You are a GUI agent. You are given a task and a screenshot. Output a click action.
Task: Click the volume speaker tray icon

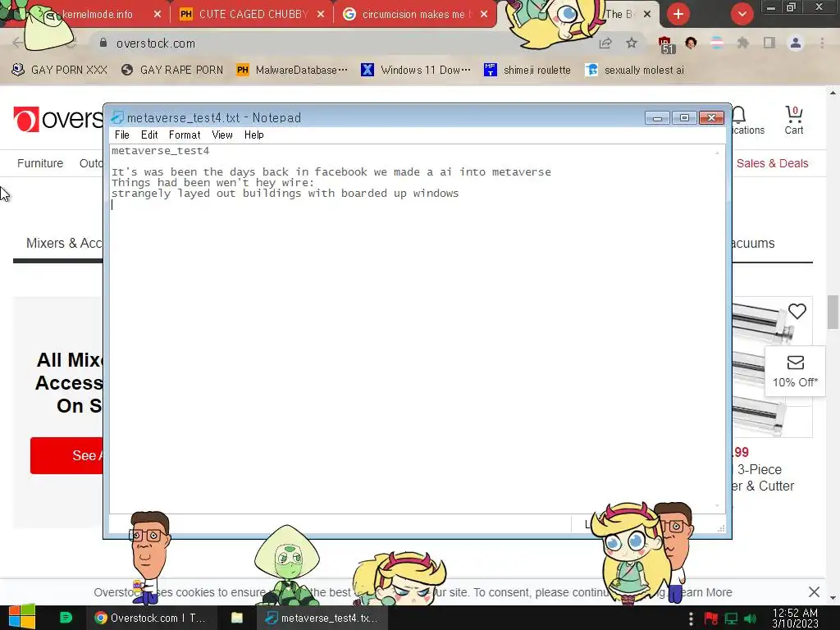tap(751, 619)
